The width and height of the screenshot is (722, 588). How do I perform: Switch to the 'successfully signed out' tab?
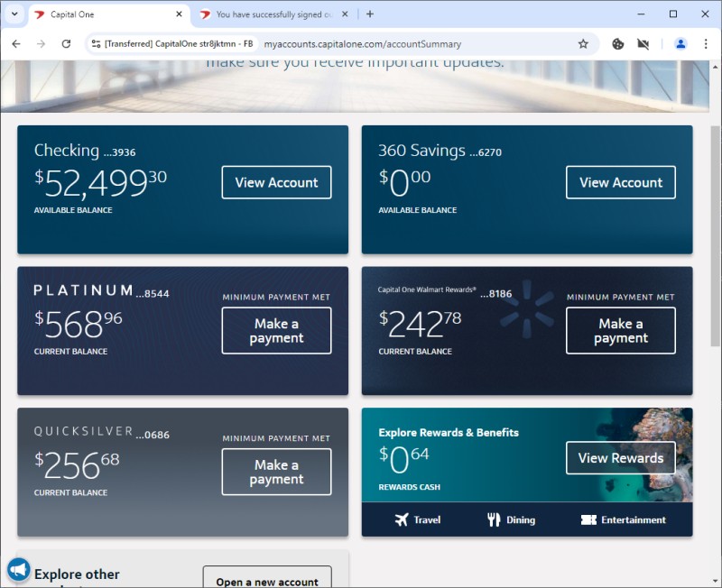tap(274, 14)
